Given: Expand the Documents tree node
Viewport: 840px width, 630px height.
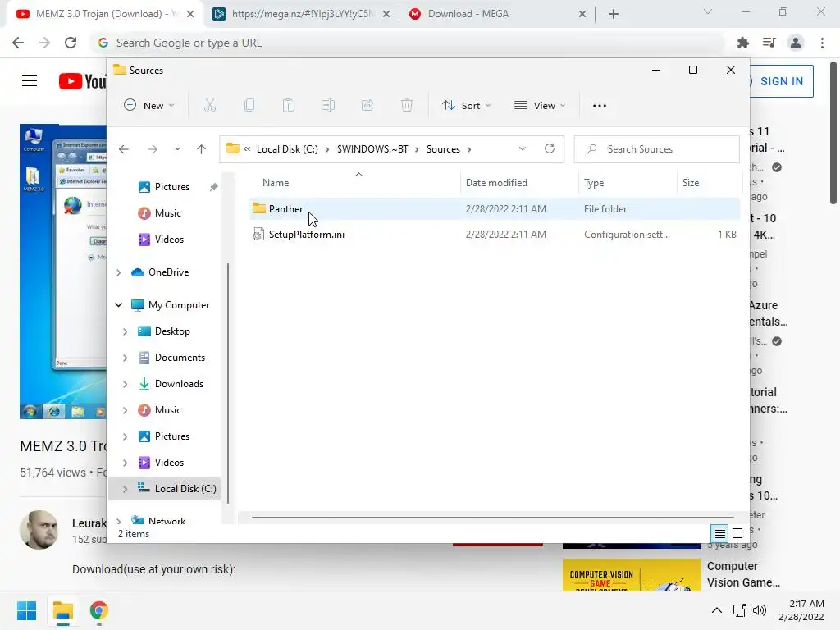Looking at the screenshot, I should (x=125, y=358).
